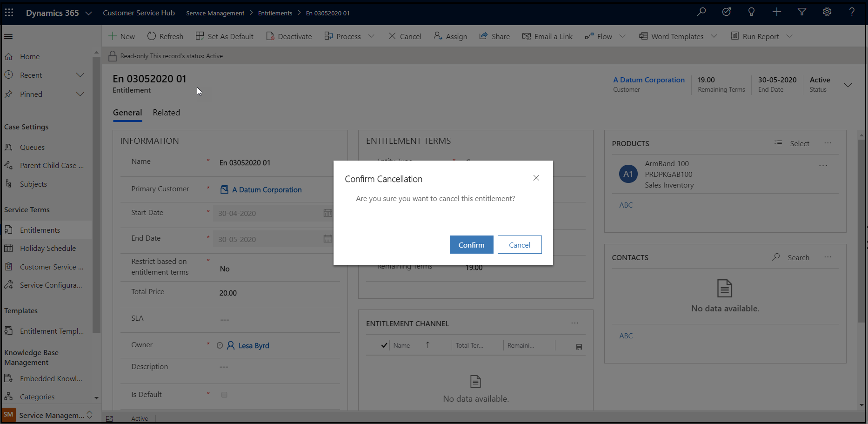Expand the record header chevron

point(848,85)
